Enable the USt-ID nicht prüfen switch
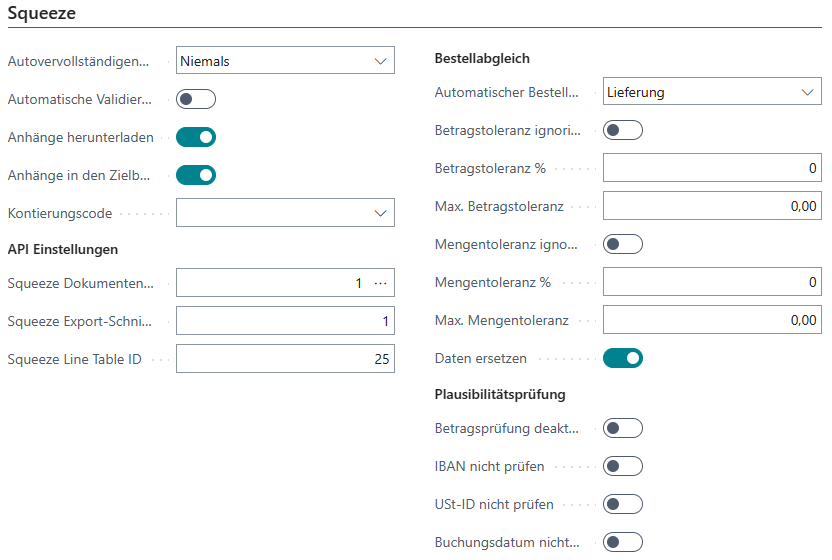Image resolution: width=832 pixels, height=560 pixels. pos(623,504)
